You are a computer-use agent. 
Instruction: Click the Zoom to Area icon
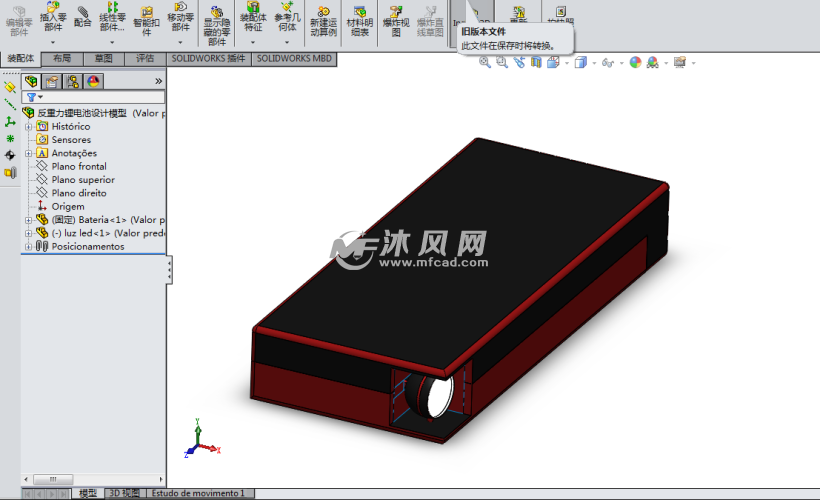point(502,63)
